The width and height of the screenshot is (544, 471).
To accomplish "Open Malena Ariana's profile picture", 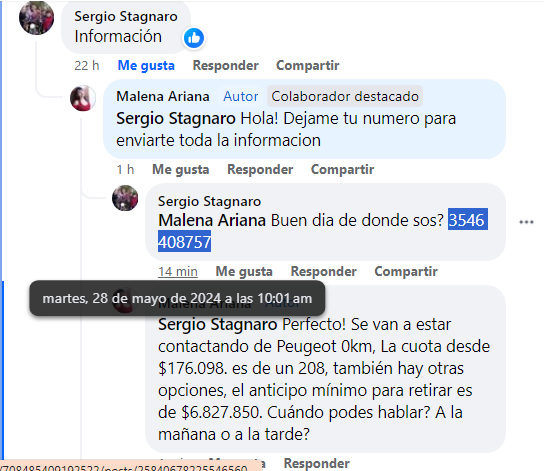I will point(83,98).
